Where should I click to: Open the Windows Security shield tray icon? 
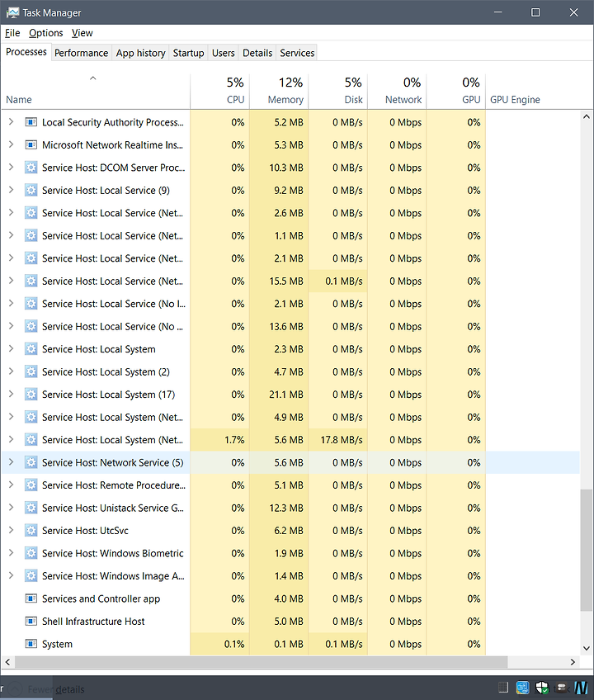[542, 688]
